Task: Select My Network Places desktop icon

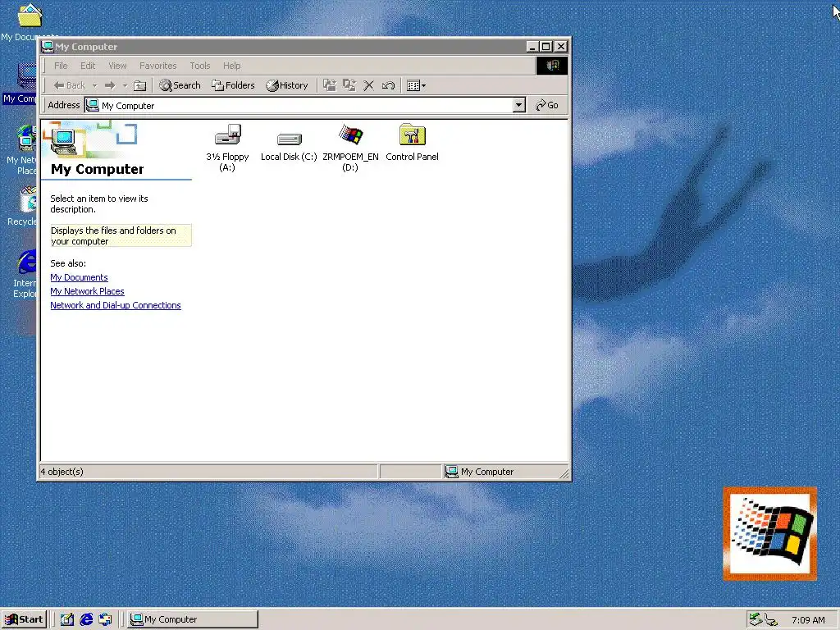Action: (x=21, y=150)
